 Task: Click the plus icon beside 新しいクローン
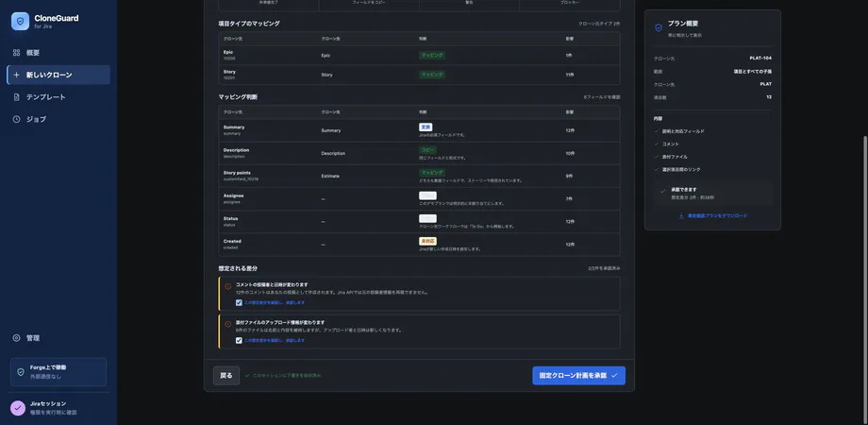coord(17,75)
